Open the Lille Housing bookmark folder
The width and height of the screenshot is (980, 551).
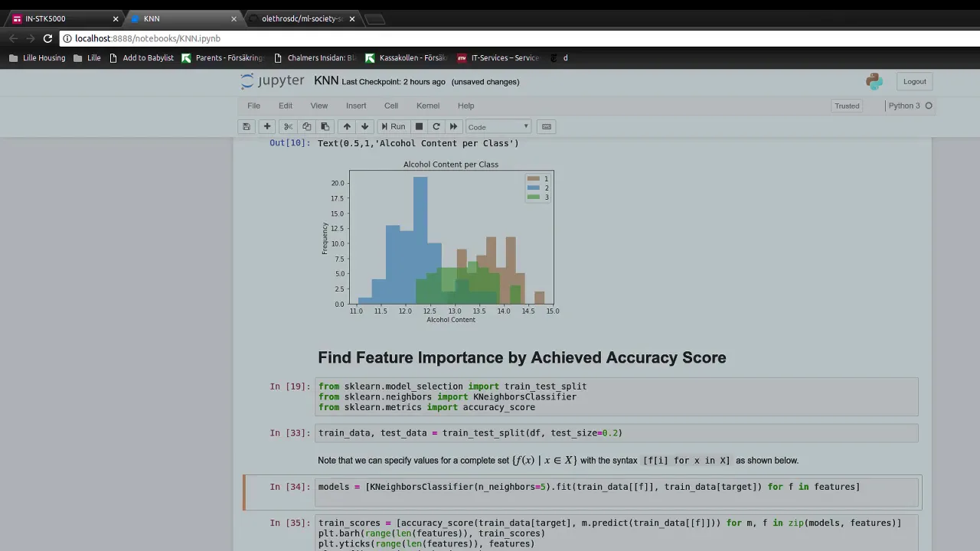[x=38, y=57]
